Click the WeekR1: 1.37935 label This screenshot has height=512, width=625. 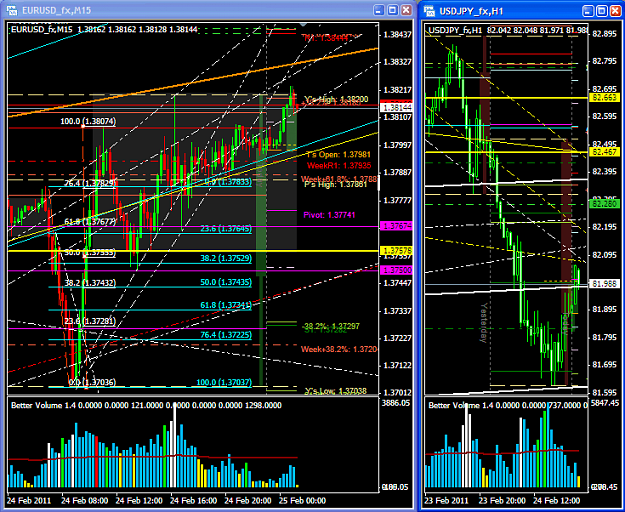click(339, 165)
